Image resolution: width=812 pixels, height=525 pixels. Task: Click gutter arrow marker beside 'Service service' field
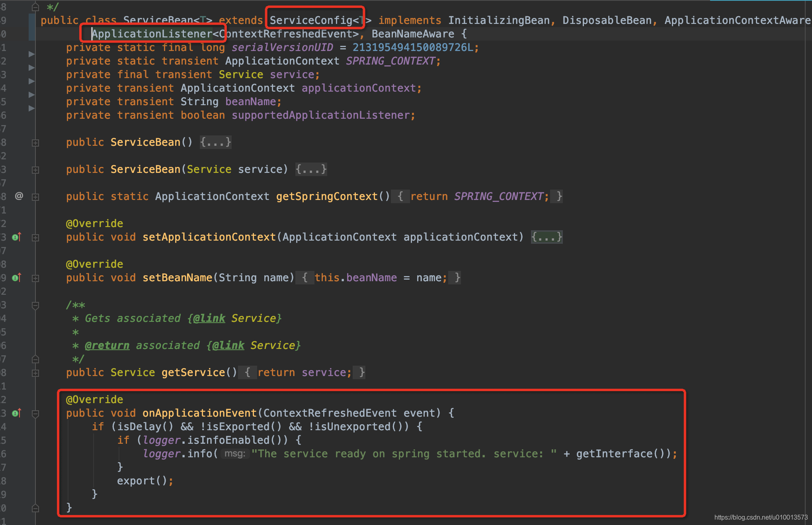click(x=31, y=81)
